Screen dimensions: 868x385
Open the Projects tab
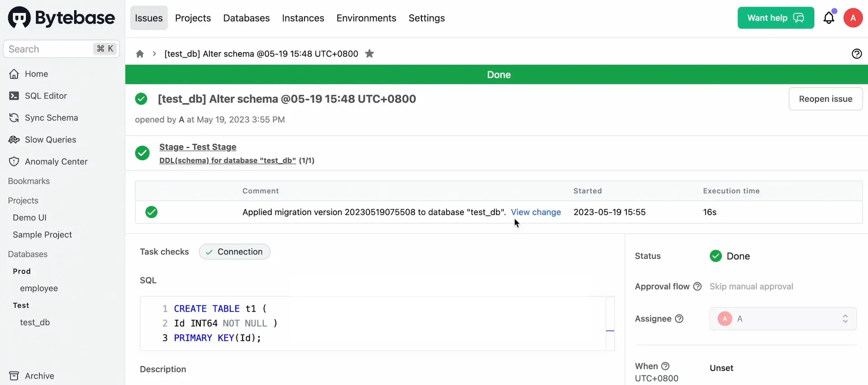(193, 18)
